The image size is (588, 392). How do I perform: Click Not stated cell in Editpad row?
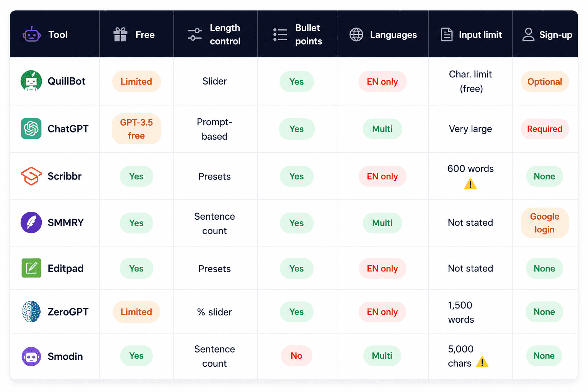(470, 269)
